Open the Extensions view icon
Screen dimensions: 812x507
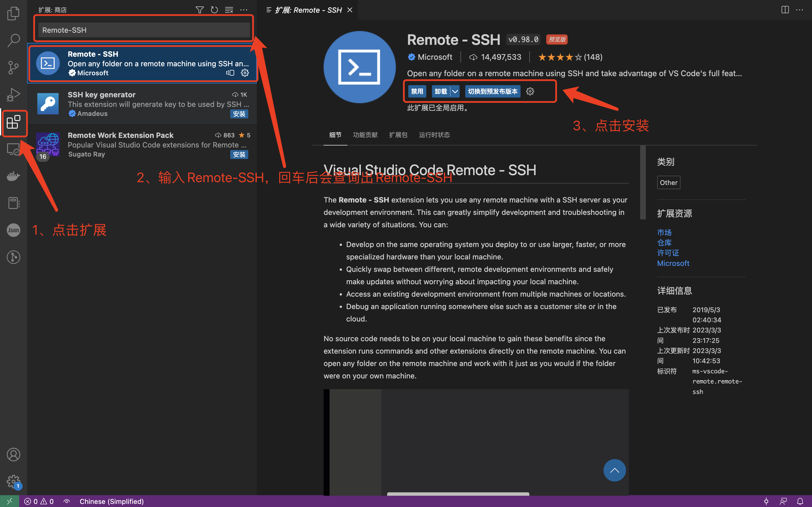tap(14, 122)
